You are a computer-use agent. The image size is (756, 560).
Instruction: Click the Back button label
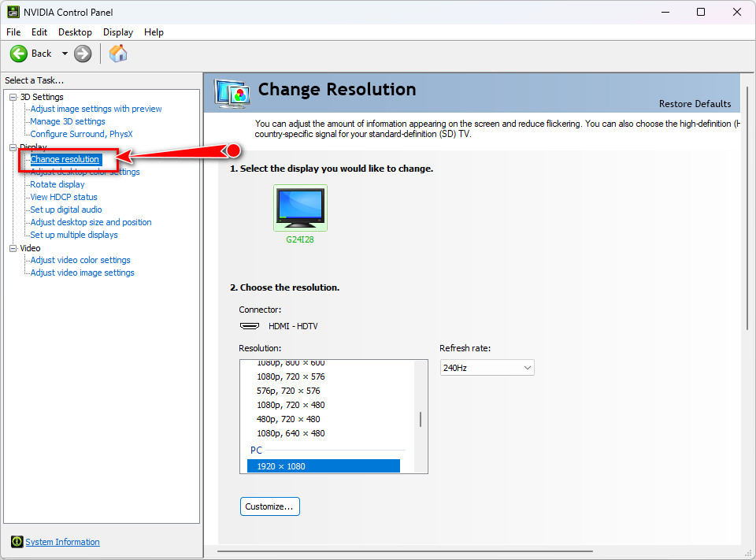[x=42, y=54]
